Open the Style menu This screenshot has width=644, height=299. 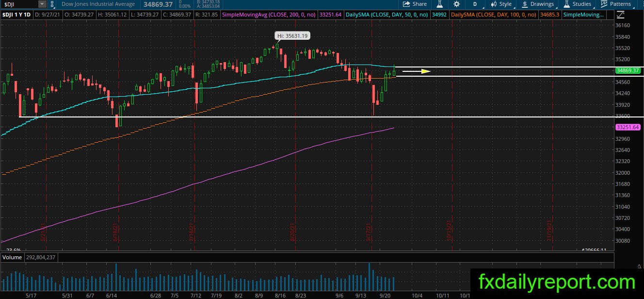[502, 4]
